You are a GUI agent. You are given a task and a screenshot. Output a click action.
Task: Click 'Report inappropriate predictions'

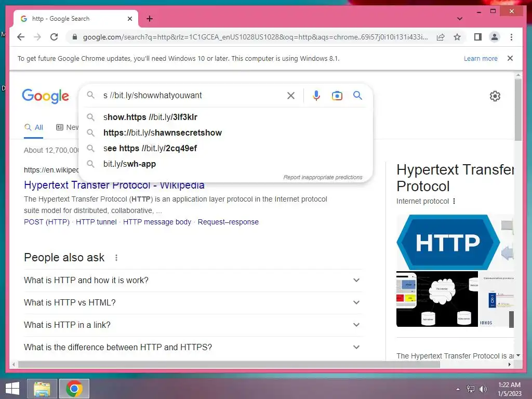point(323,177)
